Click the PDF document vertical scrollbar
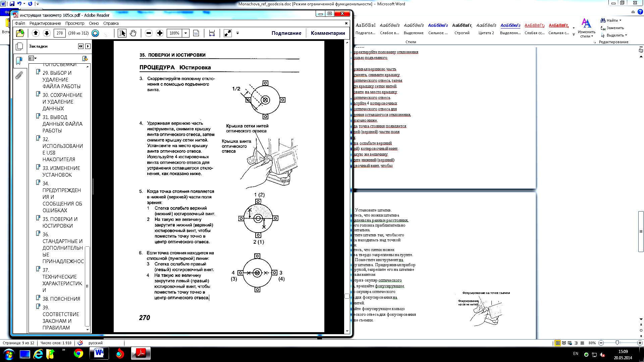644x362 pixels. point(347,186)
